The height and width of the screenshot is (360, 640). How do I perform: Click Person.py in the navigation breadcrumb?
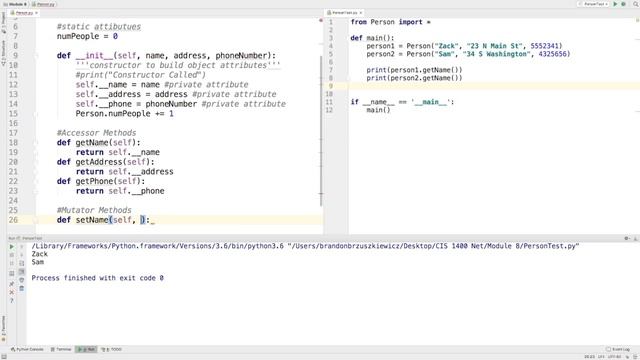pyautogui.click(x=44, y=4)
